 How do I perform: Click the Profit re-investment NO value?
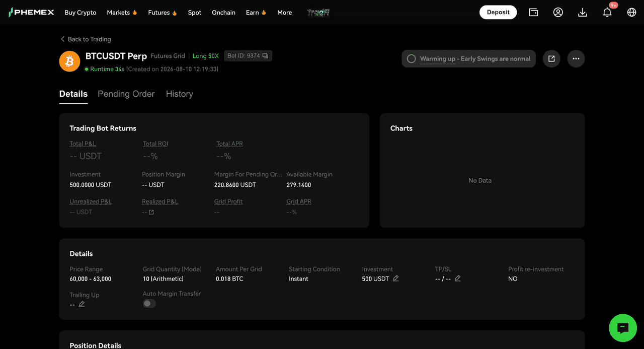pos(513,279)
